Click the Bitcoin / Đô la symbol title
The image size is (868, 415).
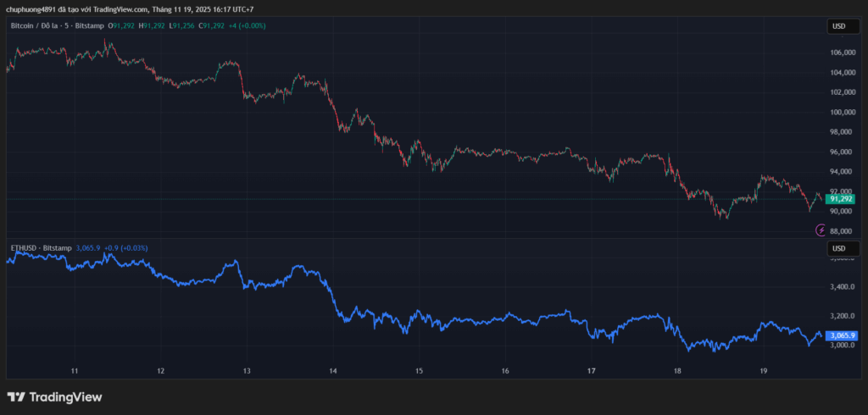click(36, 26)
